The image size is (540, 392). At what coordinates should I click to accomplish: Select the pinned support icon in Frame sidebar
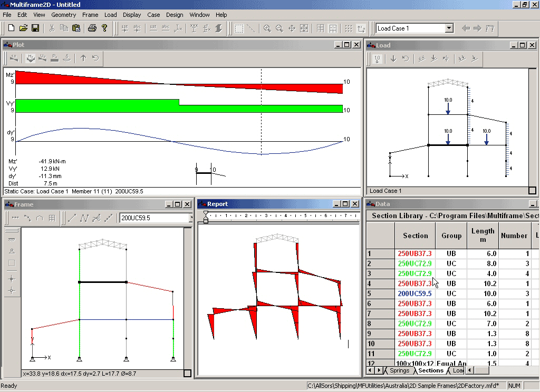click(12, 251)
